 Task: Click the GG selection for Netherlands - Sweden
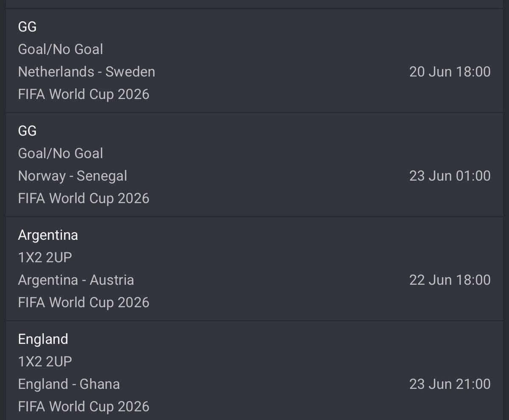tap(28, 27)
